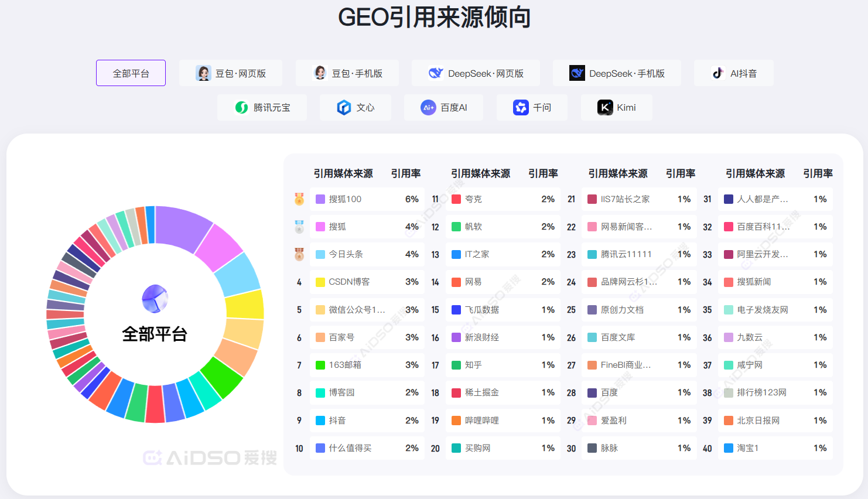Image resolution: width=868 pixels, height=499 pixels.
Task: Click the Kimi black K icon
Action: (605, 108)
